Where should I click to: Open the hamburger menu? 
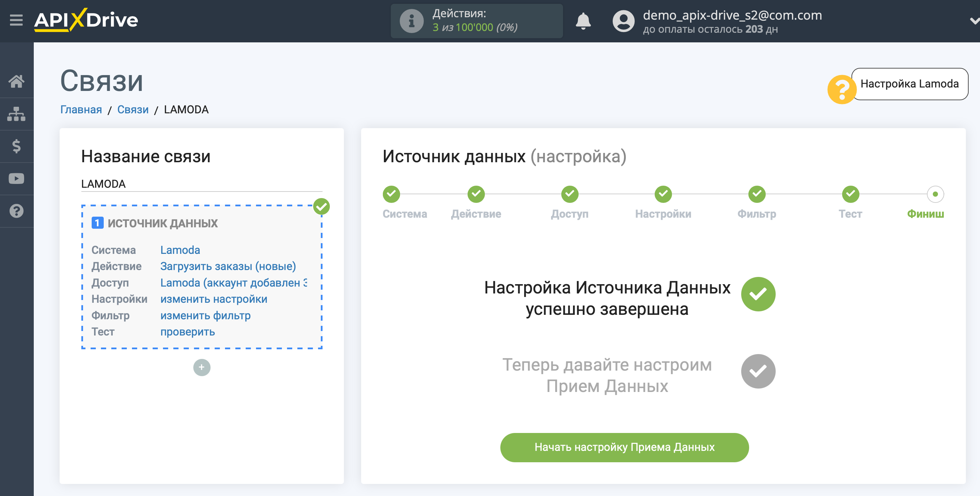16,20
